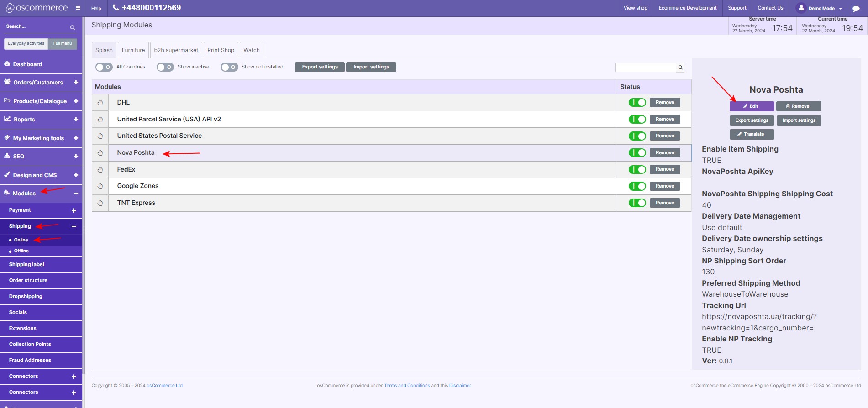Expand the Products/Catalogue plus sign
This screenshot has width=868, height=408.
point(76,101)
